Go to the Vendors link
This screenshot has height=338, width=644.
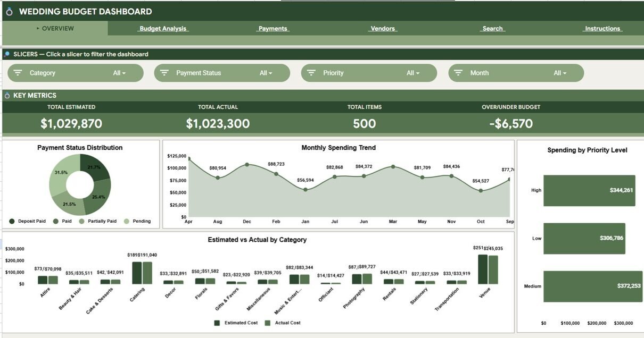[x=383, y=29]
